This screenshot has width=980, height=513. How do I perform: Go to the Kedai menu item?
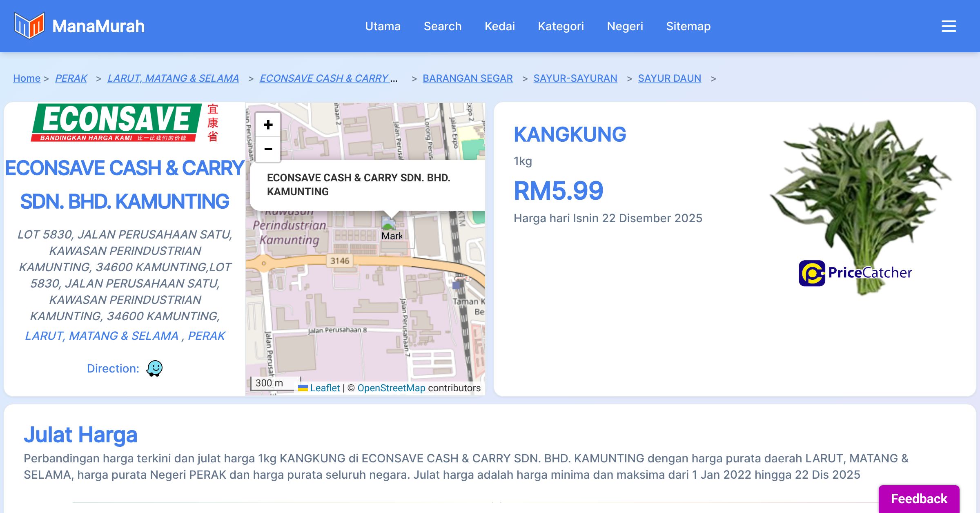tap(499, 26)
